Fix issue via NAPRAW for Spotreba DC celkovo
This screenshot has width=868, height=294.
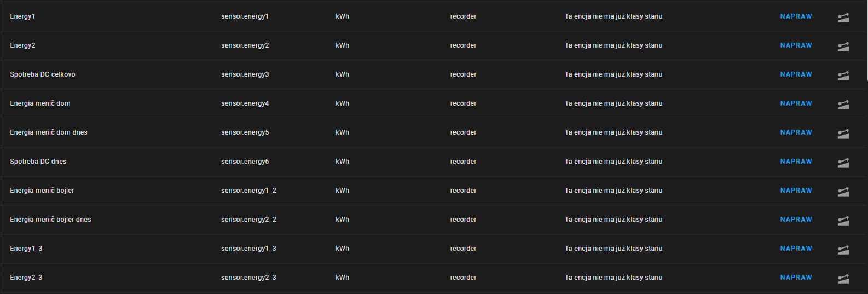coord(796,74)
